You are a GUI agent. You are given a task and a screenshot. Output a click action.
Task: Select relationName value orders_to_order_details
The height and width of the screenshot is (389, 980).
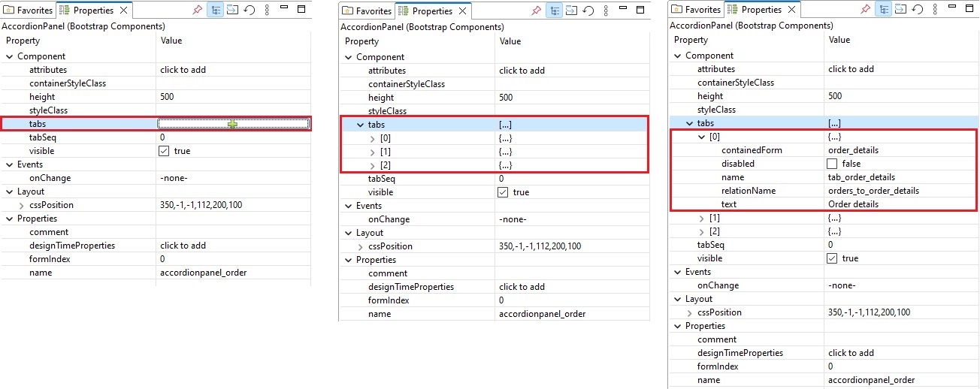(x=873, y=191)
